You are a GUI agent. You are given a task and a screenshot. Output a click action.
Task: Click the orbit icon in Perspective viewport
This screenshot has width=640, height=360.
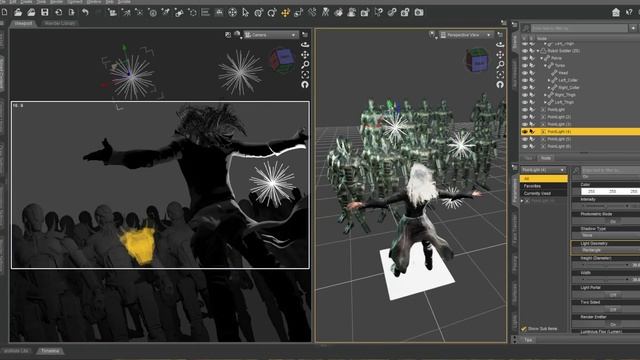pos(500,44)
